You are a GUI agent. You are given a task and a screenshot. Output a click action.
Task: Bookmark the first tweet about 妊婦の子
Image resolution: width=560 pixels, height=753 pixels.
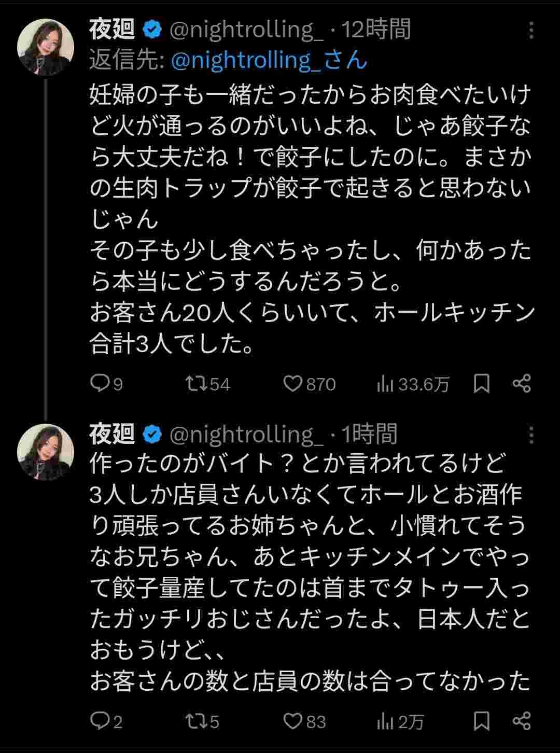(x=482, y=384)
